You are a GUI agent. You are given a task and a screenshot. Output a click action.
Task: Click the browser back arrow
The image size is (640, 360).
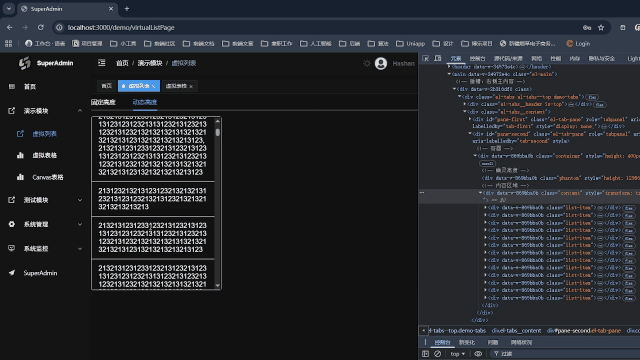[x=9, y=27]
